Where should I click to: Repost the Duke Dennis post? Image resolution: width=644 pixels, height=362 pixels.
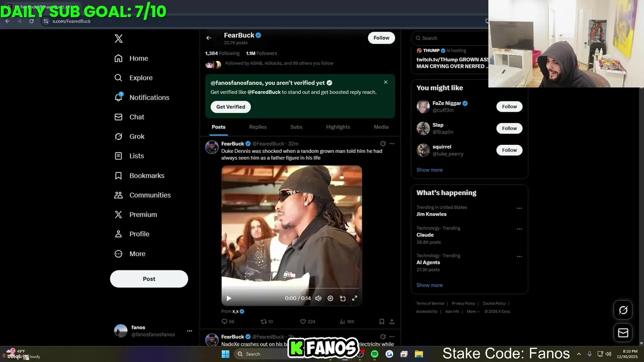point(267,322)
